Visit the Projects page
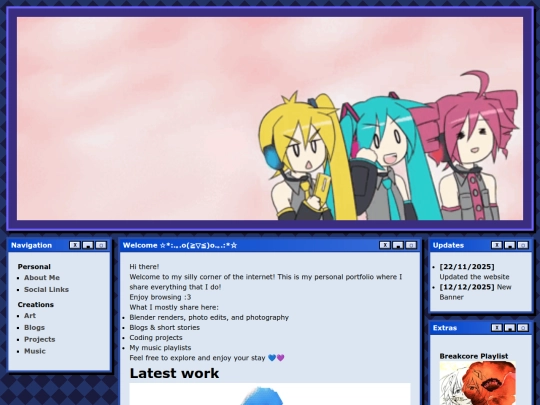 point(40,339)
